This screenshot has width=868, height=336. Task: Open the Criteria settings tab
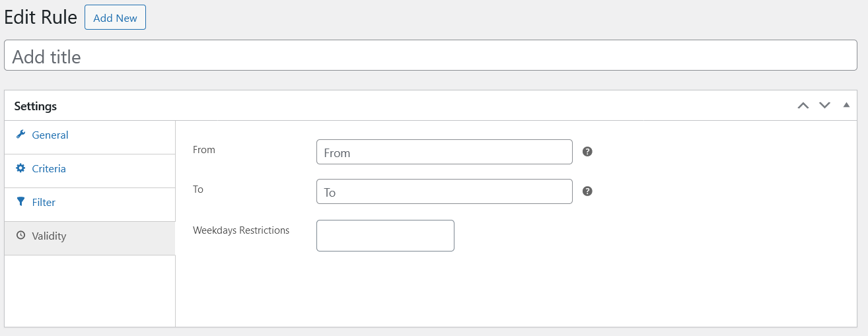(x=49, y=169)
